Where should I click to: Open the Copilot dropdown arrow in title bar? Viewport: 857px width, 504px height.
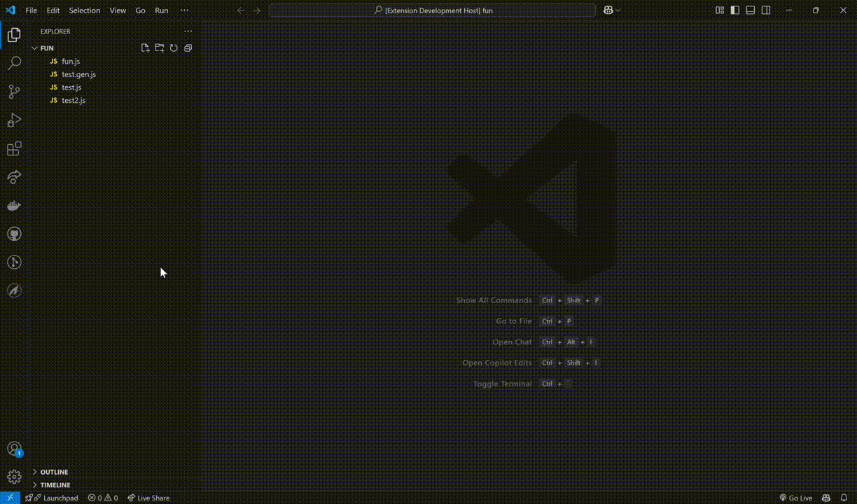click(618, 10)
